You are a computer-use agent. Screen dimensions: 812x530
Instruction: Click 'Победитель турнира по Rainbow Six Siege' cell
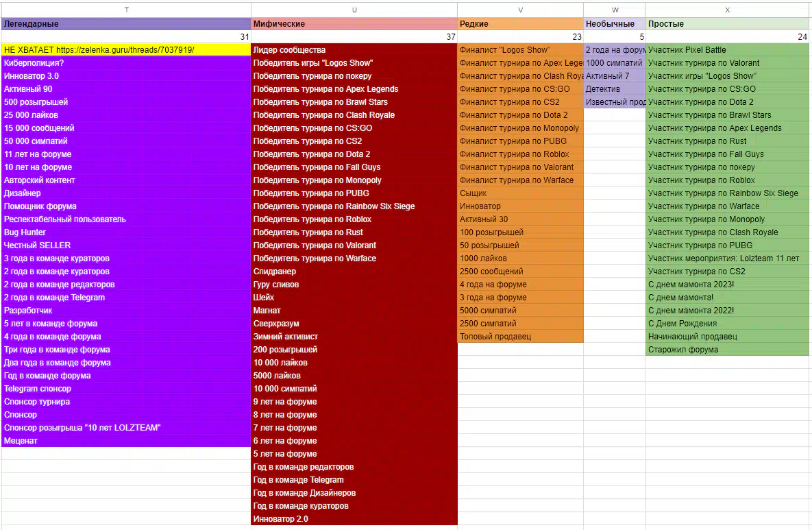click(x=354, y=206)
